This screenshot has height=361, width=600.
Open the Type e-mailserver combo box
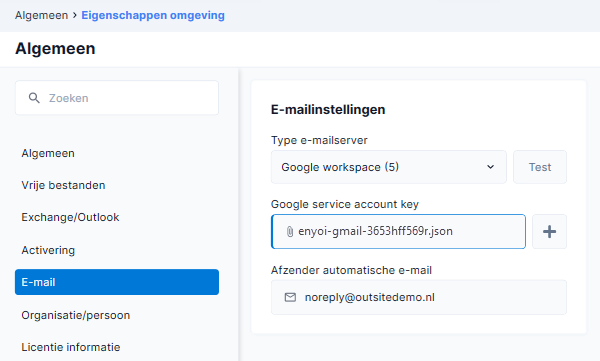pyautogui.click(x=388, y=167)
